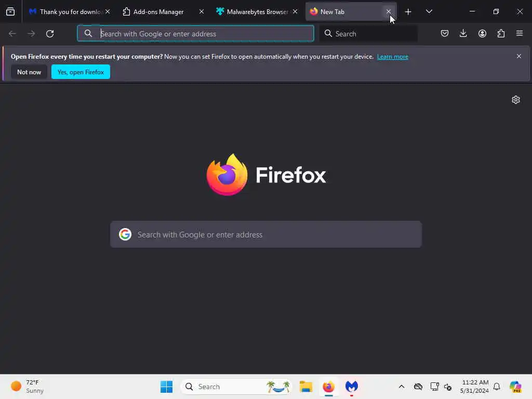Close the Add-ons Manager tab

click(202, 11)
